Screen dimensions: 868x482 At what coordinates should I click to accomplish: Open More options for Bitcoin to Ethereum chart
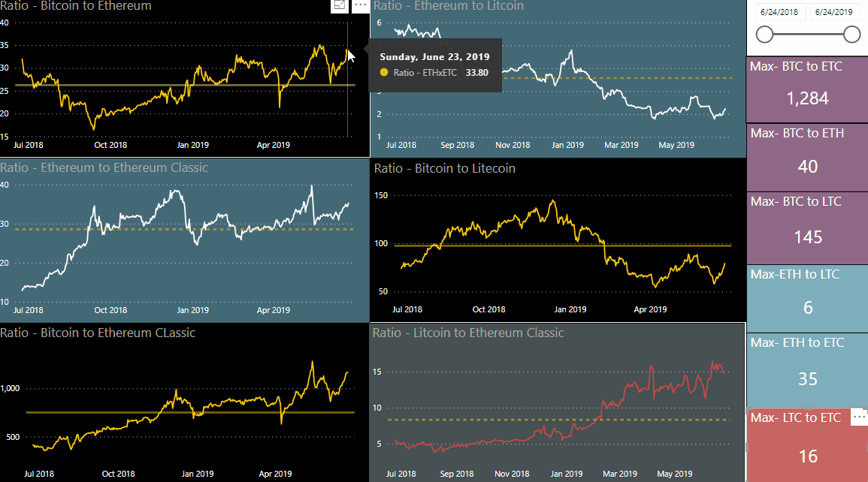point(360,6)
